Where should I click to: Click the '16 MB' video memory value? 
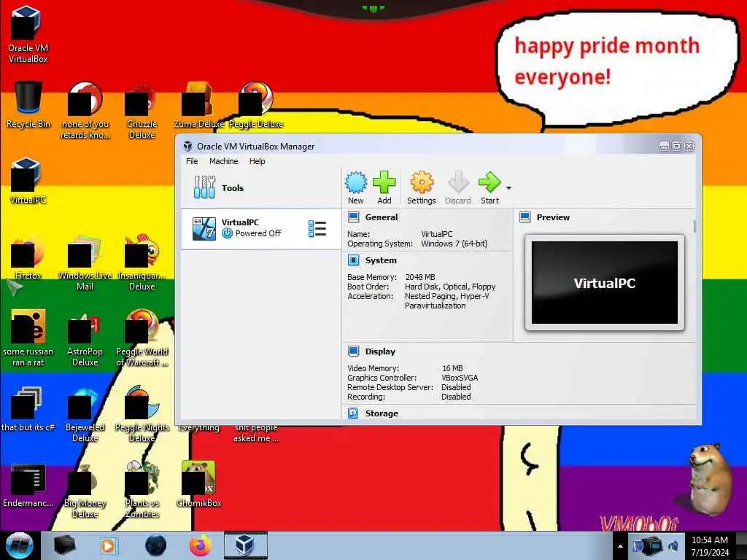click(x=452, y=368)
